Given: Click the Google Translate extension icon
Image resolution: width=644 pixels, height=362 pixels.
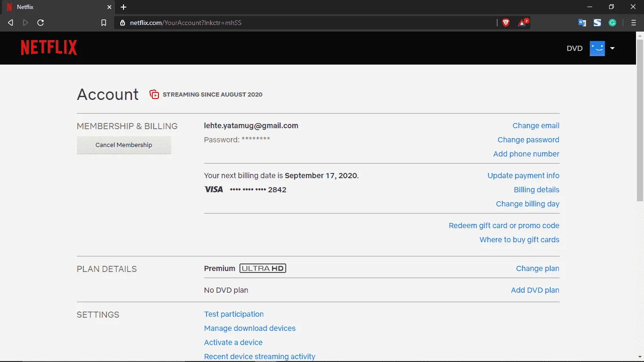Looking at the screenshot, I should click(x=582, y=23).
